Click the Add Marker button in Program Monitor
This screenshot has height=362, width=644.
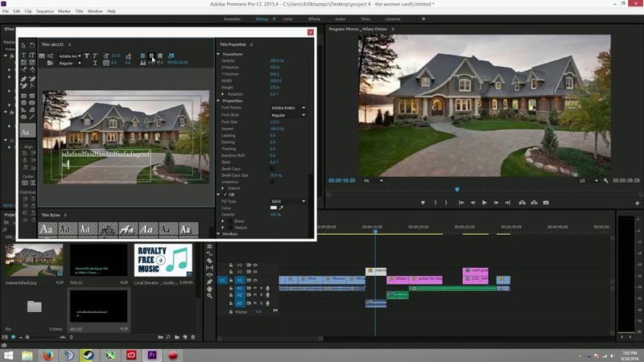423,203
